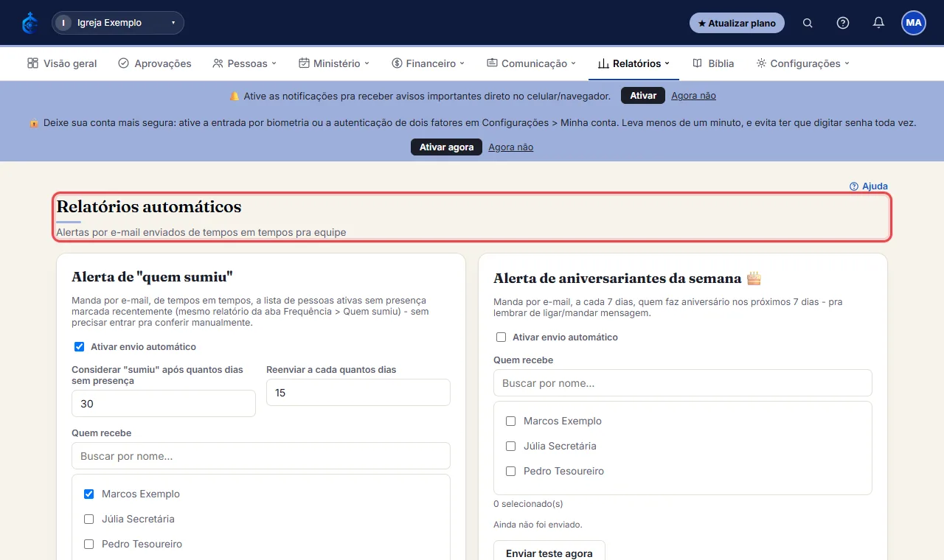Open the Bíblia tab
Image resolution: width=944 pixels, height=560 pixels.
(x=713, y=63)
